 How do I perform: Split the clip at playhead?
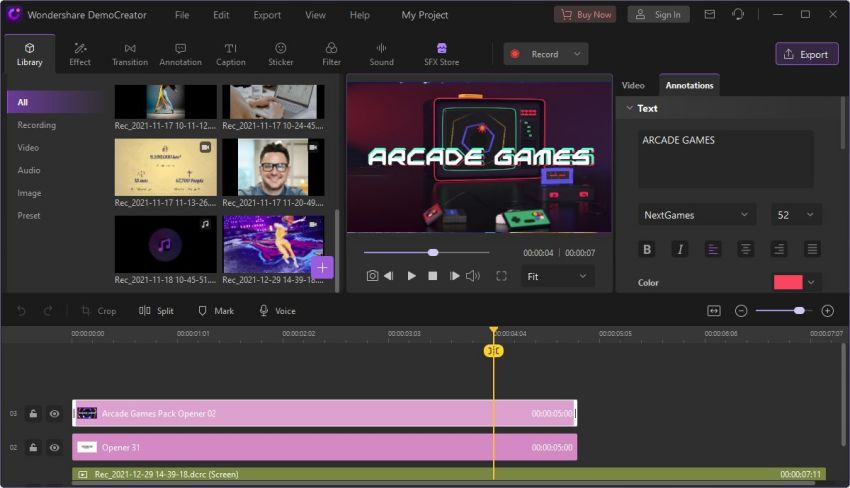tap(156, 311)
